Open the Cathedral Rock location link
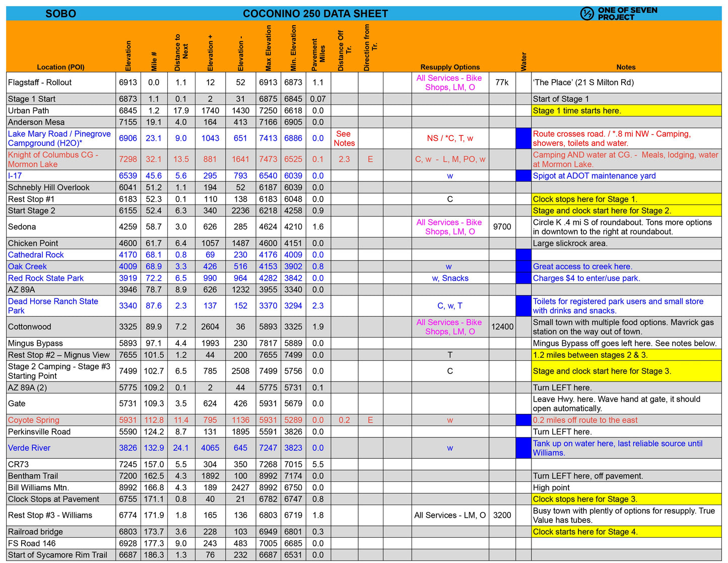This screenshot has height=563, width=728. coord(35,255)
